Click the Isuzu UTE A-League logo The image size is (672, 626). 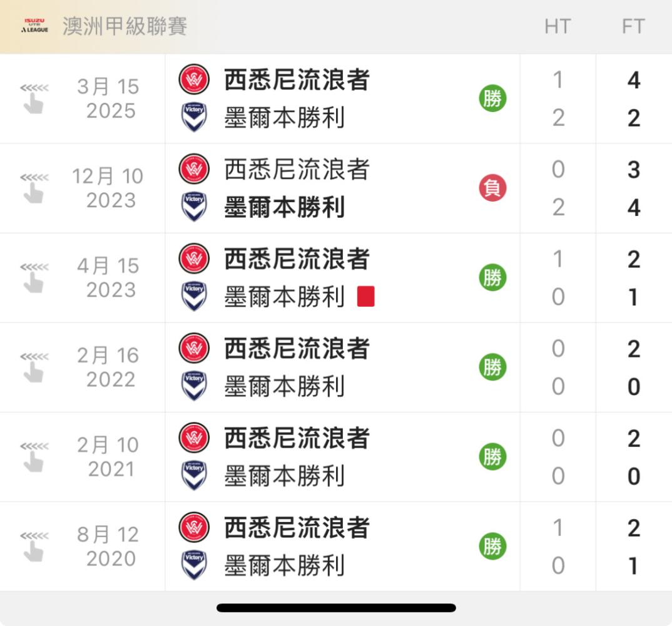tap(34, 26)
